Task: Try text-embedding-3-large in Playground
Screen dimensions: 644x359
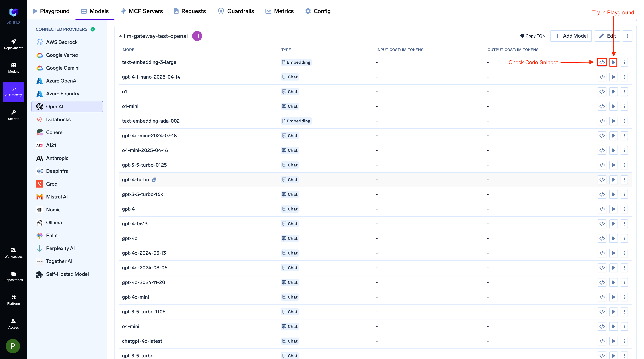Action: coord(613,62)
